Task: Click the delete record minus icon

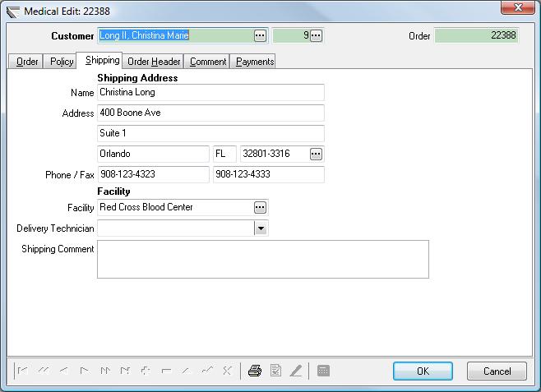Action: (x=166, y=371)
